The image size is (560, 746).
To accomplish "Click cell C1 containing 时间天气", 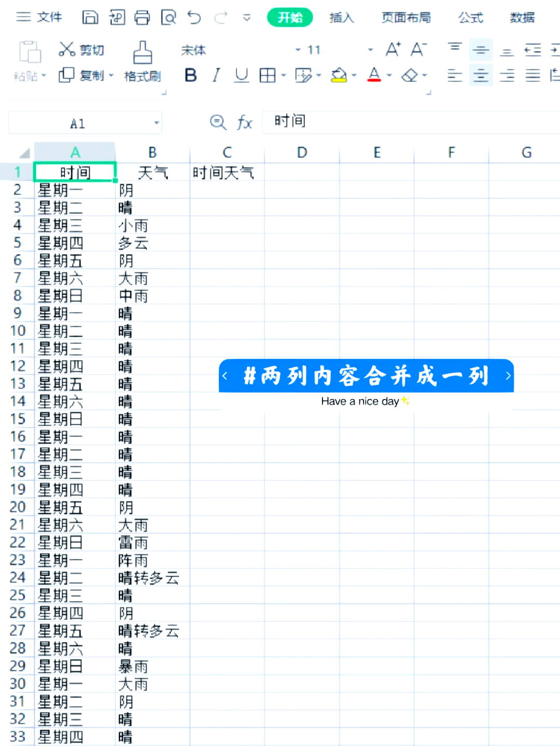I will click(227, 172).
